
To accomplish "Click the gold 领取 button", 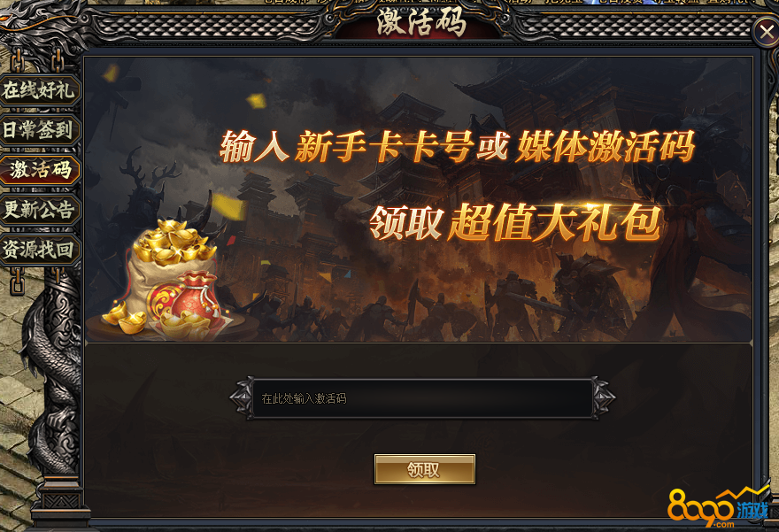I will 424,469.
